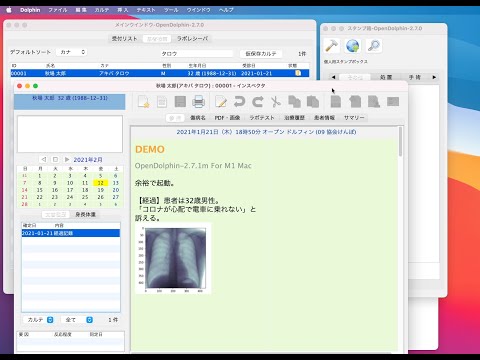Select the 2021-01-21 history entry
Screen dimensions: 480x360
pos(71,233)
